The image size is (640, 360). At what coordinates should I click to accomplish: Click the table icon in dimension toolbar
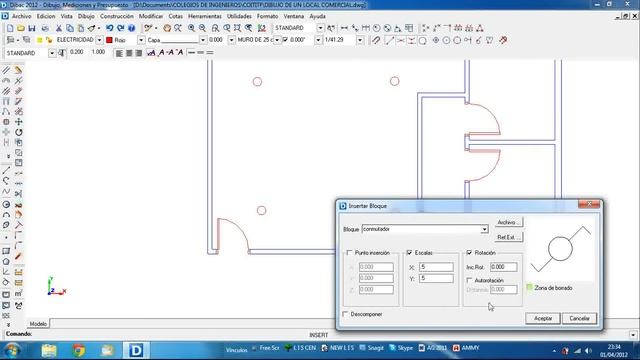(x=409, y=28)
